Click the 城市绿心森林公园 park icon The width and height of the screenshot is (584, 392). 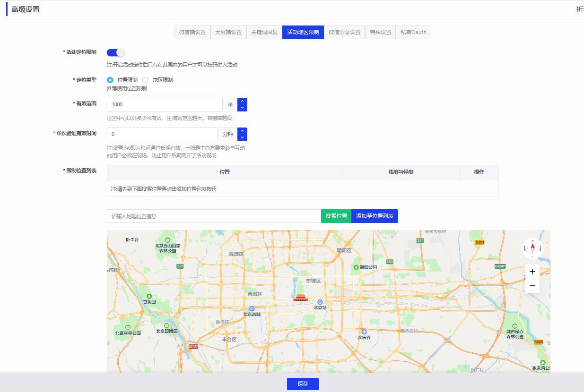pyautogui.click(x=515, y=325)
